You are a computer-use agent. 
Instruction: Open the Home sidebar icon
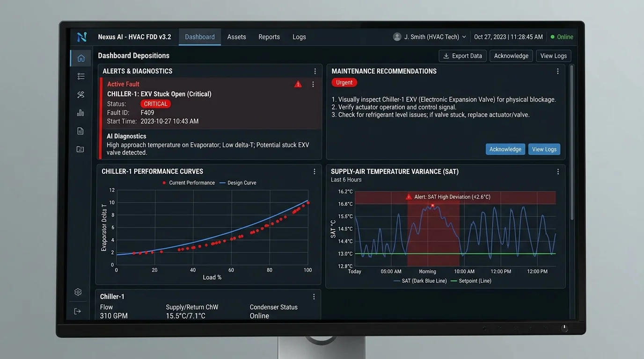(x=81, y=58)
